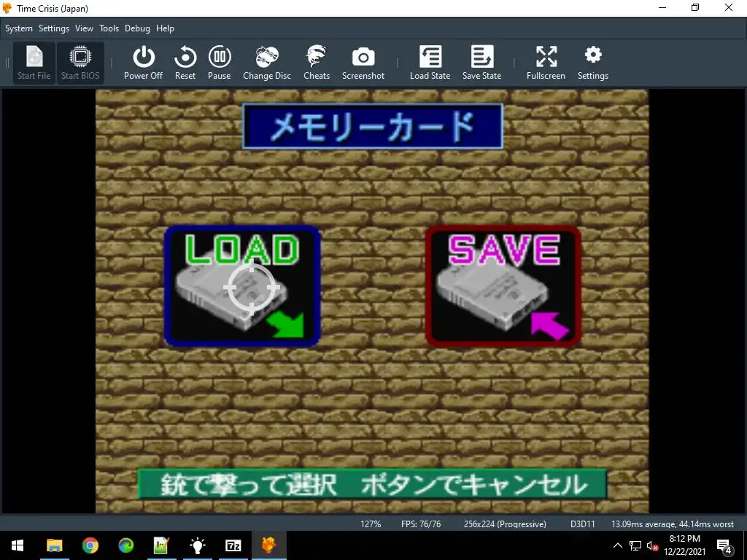Click the Japanese instruction banner at bottom

373,484
